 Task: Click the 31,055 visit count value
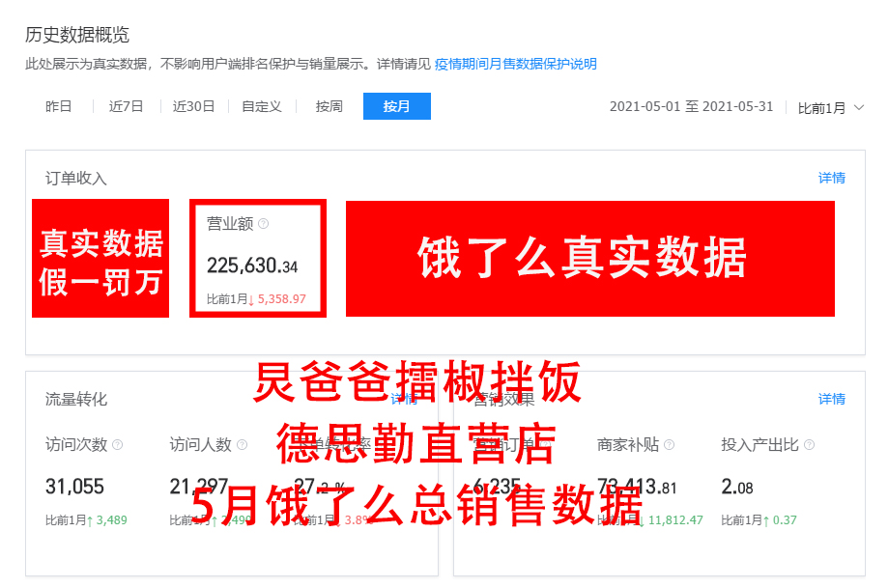click(74, 487)
